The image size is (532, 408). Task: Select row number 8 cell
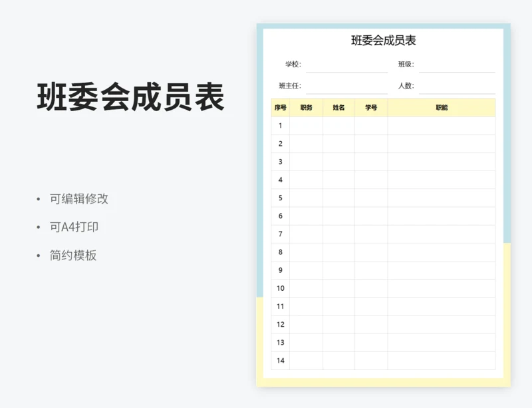[x=280, y=252]
